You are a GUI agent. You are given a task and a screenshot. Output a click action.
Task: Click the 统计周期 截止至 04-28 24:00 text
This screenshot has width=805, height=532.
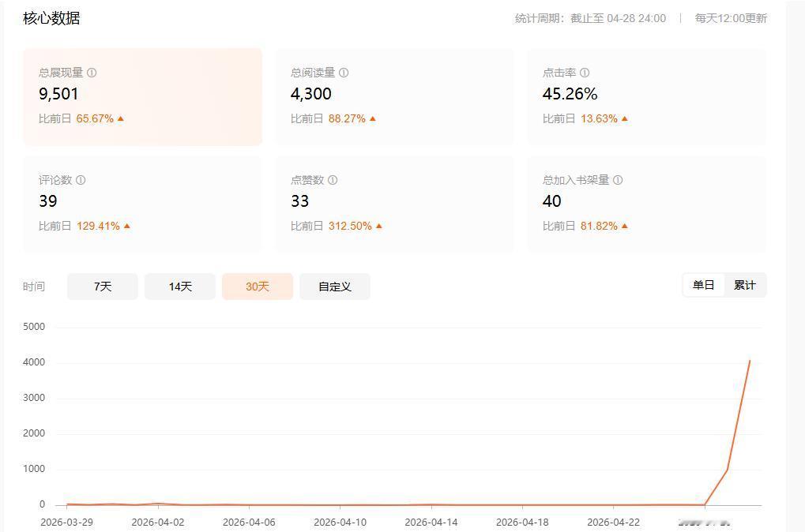point(590,18)
